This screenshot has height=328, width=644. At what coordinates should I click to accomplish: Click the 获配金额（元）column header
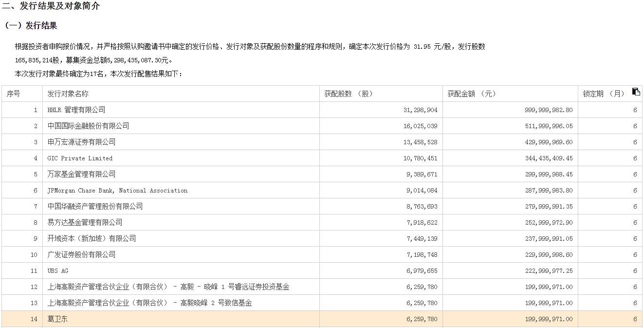510,94
